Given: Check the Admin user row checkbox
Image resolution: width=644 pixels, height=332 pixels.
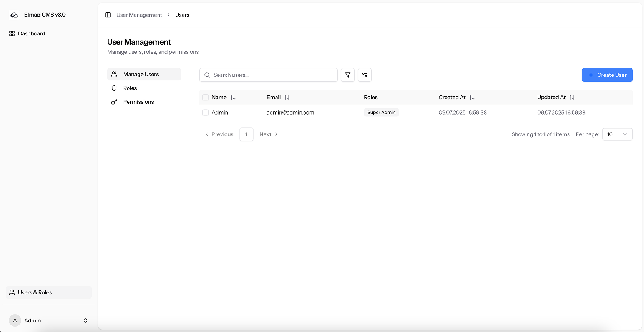Looking at the screenshot, I should click(206, 113).
